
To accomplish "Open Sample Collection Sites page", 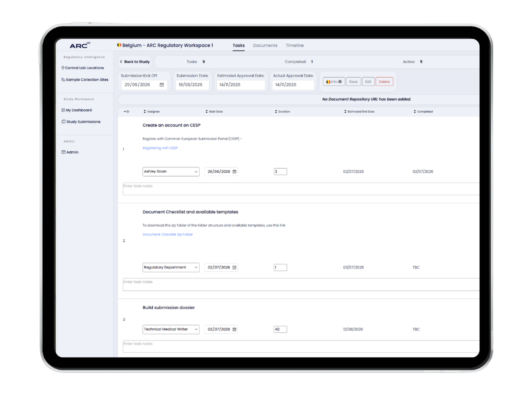I will [x=85, y=80].
